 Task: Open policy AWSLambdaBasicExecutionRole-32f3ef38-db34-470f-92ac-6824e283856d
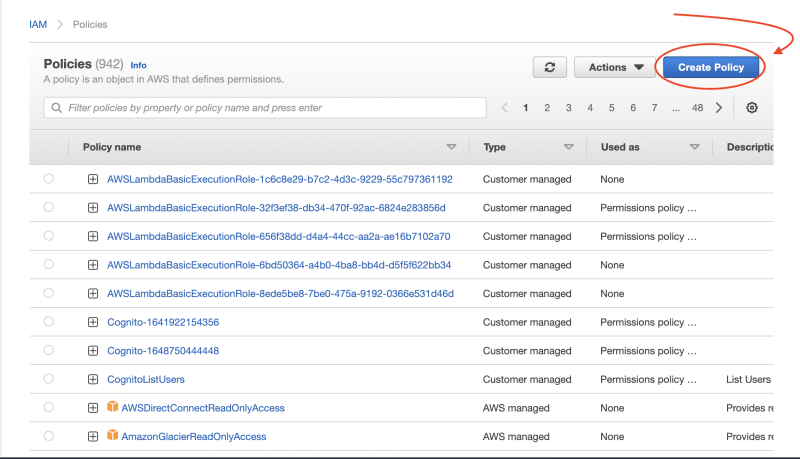coord(276,208)
